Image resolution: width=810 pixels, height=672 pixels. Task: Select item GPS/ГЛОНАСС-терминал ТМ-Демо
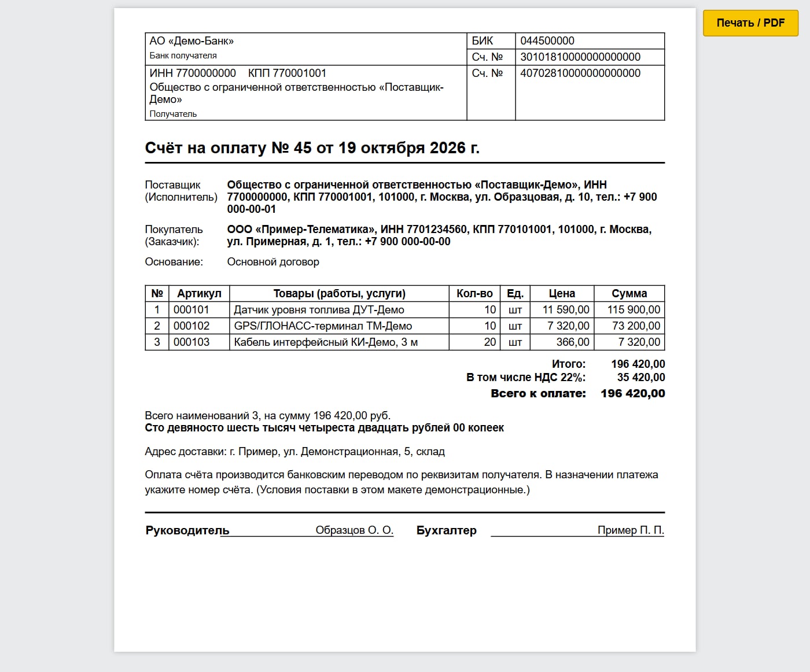pyautogui.click(x=323, y=326)
